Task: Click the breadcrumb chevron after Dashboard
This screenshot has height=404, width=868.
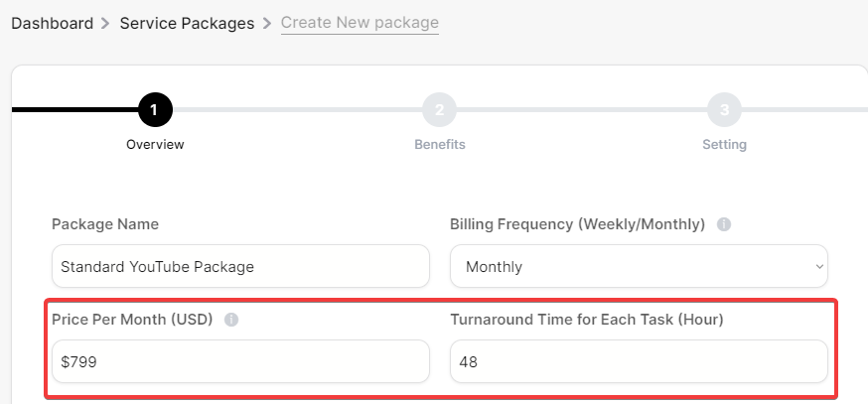Action: [105, 23]
